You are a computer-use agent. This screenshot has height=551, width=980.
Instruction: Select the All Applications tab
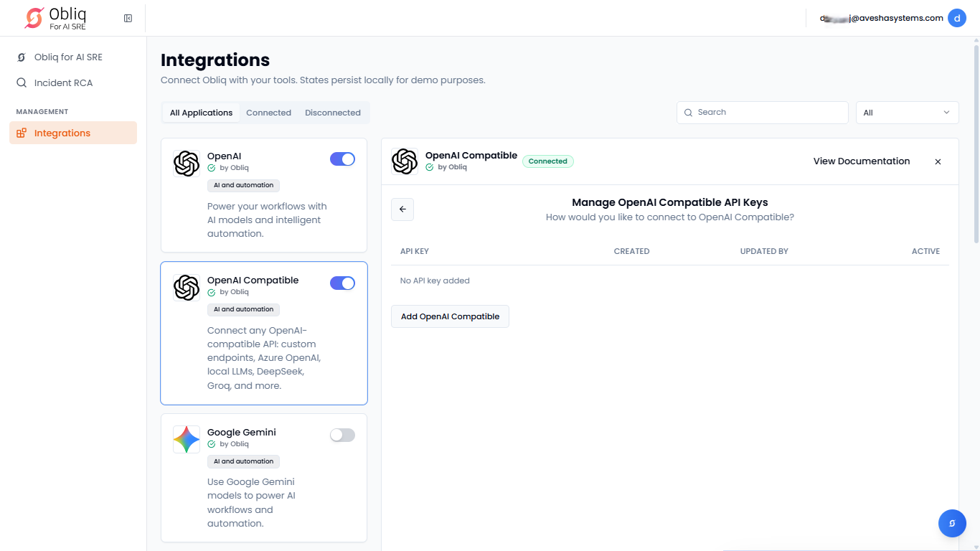(x=201, y=113)
